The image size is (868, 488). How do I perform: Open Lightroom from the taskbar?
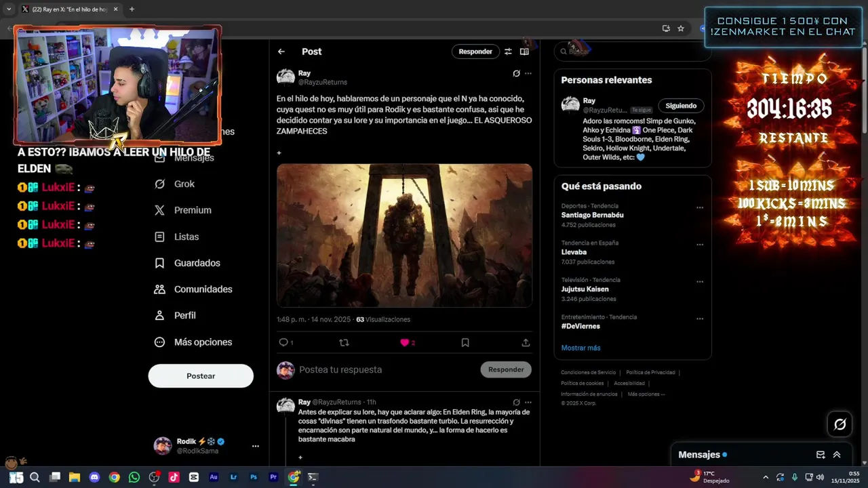233,477
